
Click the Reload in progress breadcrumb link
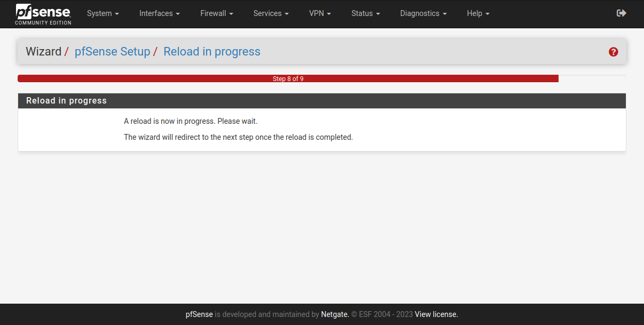click(x=212, y=52)
